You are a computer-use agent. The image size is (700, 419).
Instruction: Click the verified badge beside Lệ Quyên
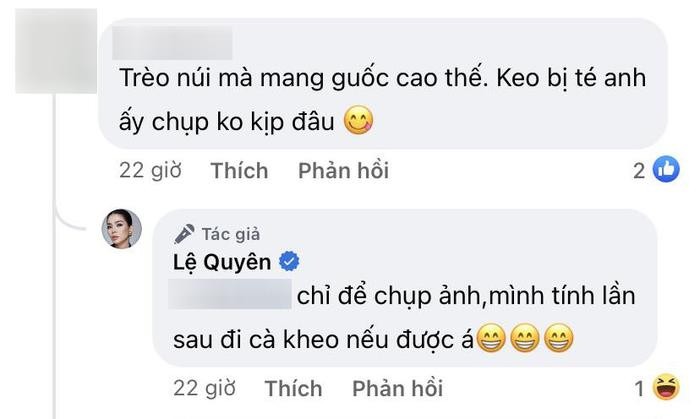[x=290, y=264]
